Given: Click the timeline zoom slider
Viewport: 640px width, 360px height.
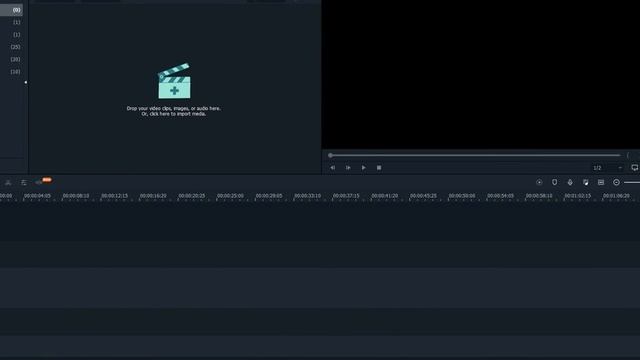Looking at the screenshot, I should [632, 182].
